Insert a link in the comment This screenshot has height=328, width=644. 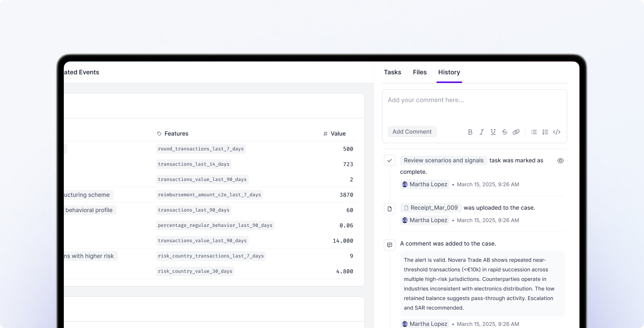(x=516, y=132)
